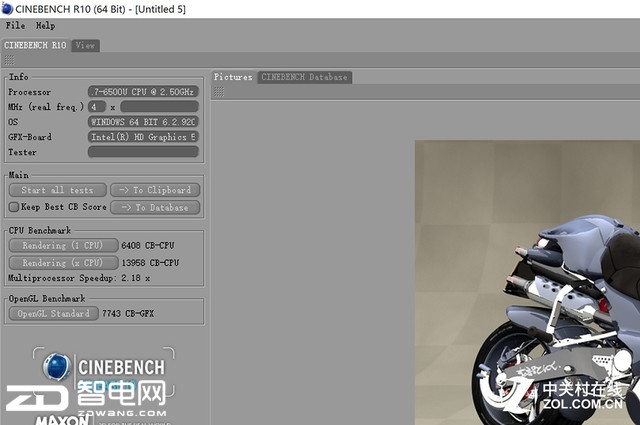
Task: Click the Multiprocessor Speedup: 2.18 x text
Action: point(79,278)
